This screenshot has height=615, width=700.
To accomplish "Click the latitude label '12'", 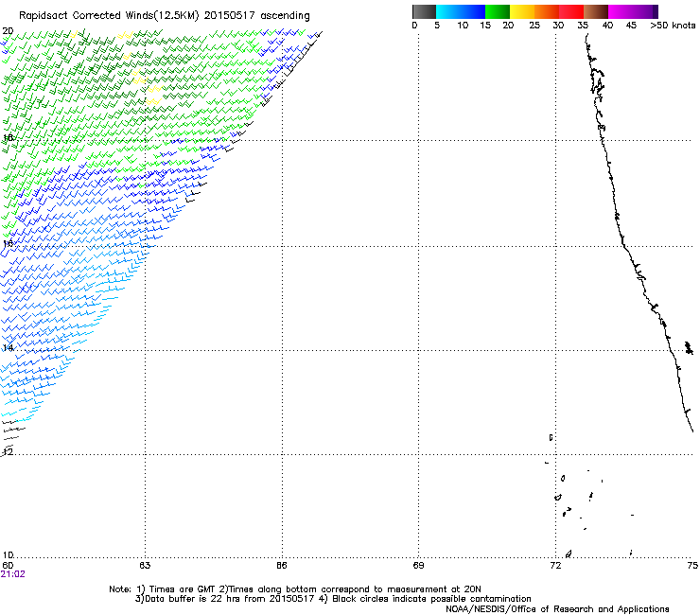I will coord(8,452).
